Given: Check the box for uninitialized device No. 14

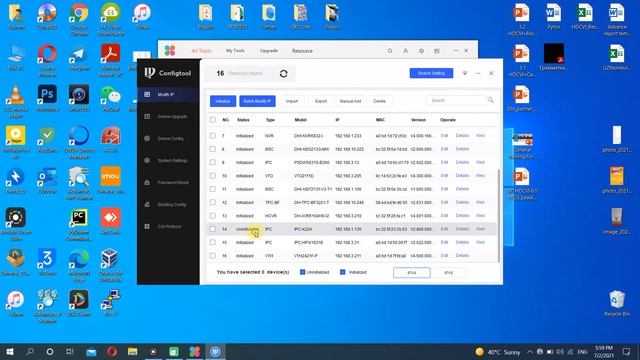Looking at the screenshot, I should coord(213,229).
